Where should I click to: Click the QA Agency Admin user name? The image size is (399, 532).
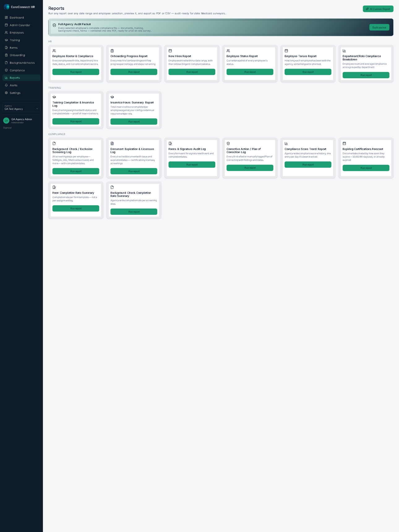click(x=22, y=119)
